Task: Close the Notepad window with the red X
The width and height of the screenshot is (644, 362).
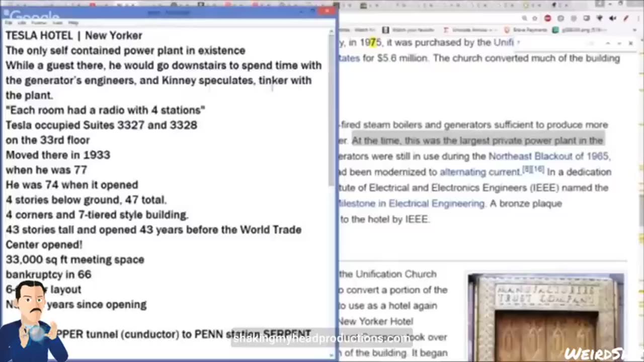Action: click(326, 11)
